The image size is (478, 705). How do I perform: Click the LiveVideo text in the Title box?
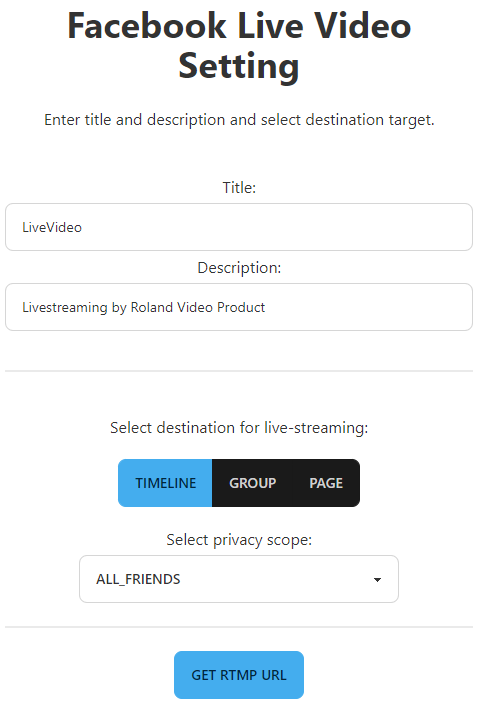tap(52, 228)
